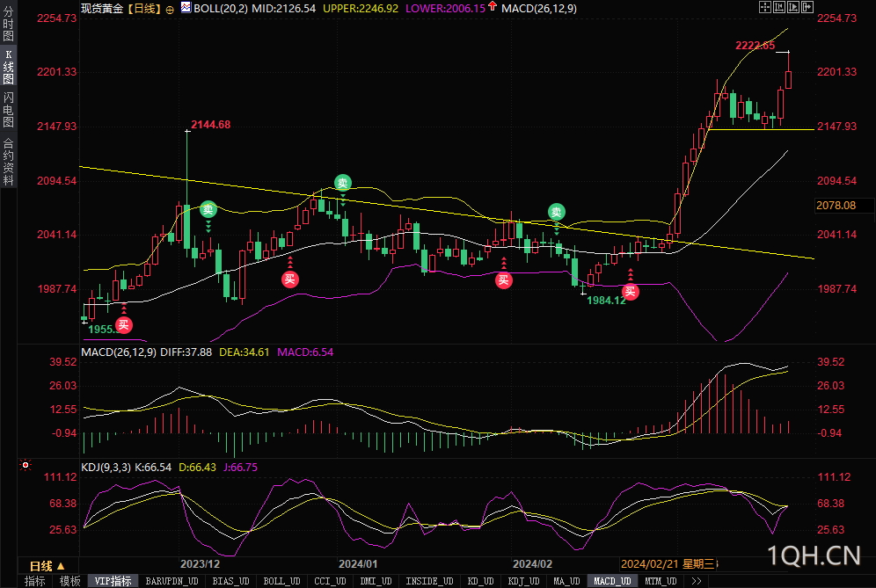Click the February 2024 sell marker
876x588 pixels.
(x=557, y=212)
